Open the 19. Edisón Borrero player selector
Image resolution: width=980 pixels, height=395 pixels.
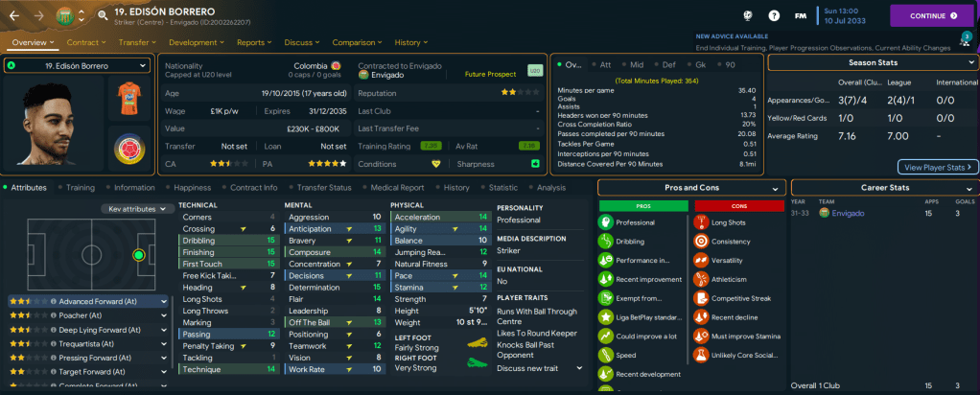(77, 65)
